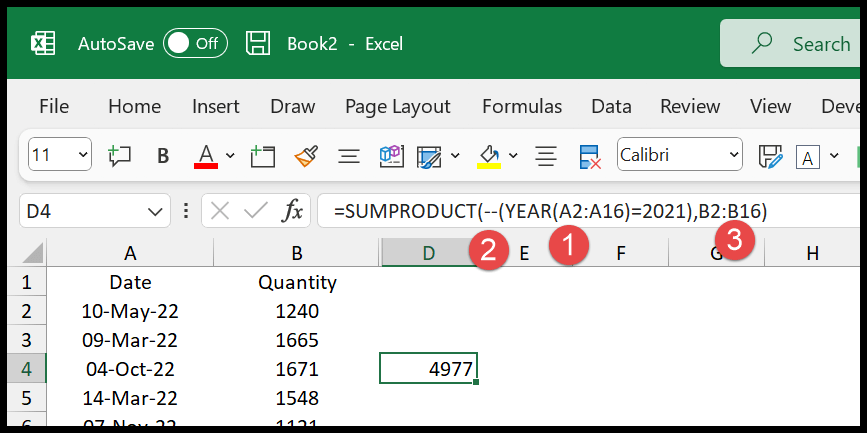Click the cell with 10-May-22

point(130,311)
